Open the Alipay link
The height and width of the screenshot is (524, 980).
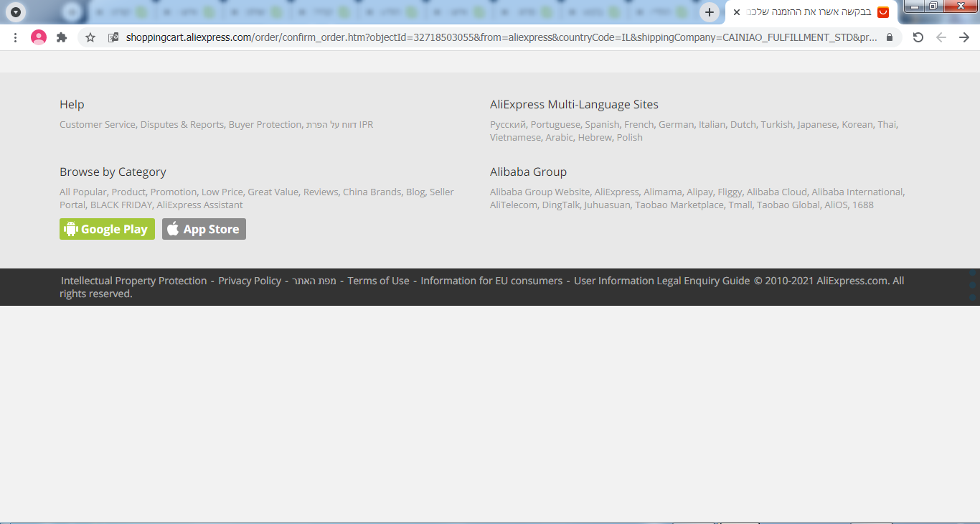tap(699, 192)
